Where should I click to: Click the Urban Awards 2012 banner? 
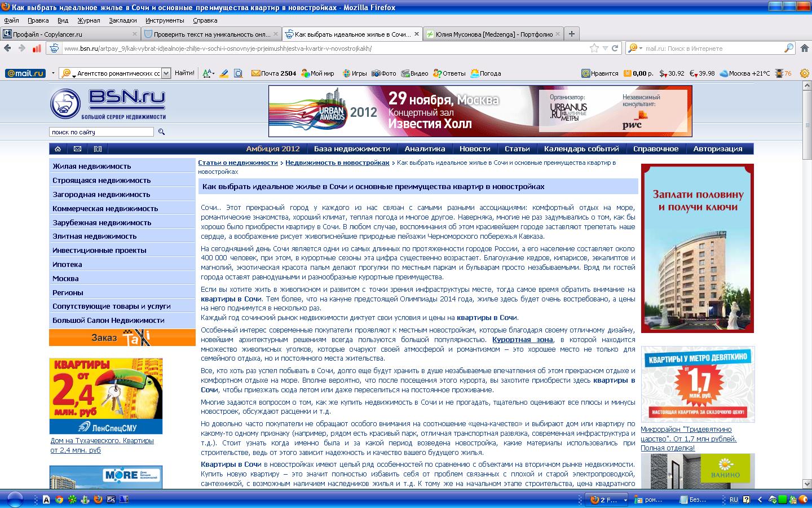click(x=480, y=111)
